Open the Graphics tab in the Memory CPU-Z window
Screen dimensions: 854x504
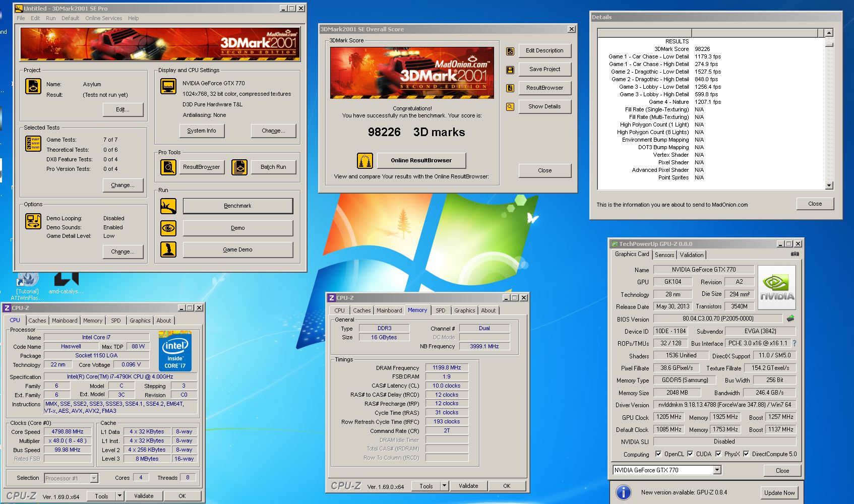tap(464, 310)
